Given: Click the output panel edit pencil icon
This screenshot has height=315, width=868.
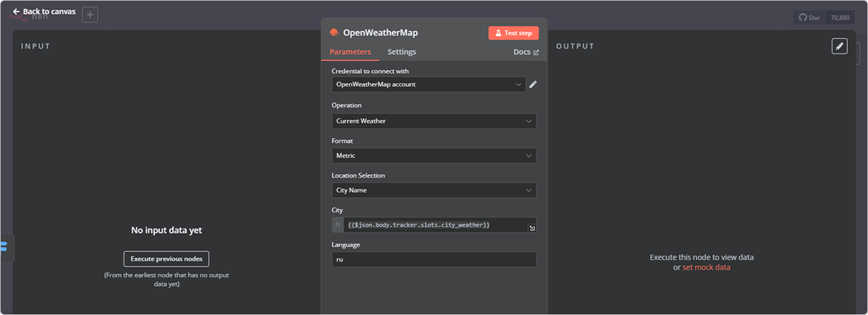Looking at the screenshot, I should pos(839,46).
